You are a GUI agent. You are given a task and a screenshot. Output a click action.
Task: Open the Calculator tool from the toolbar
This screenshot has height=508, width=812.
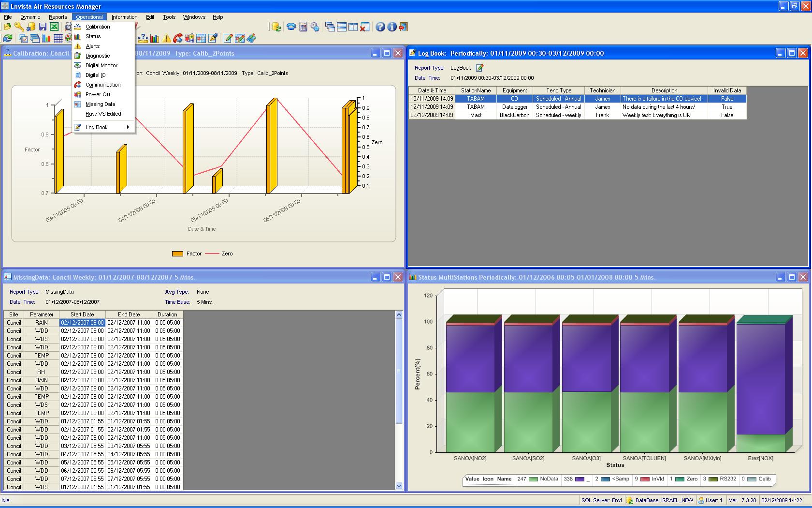303,27
